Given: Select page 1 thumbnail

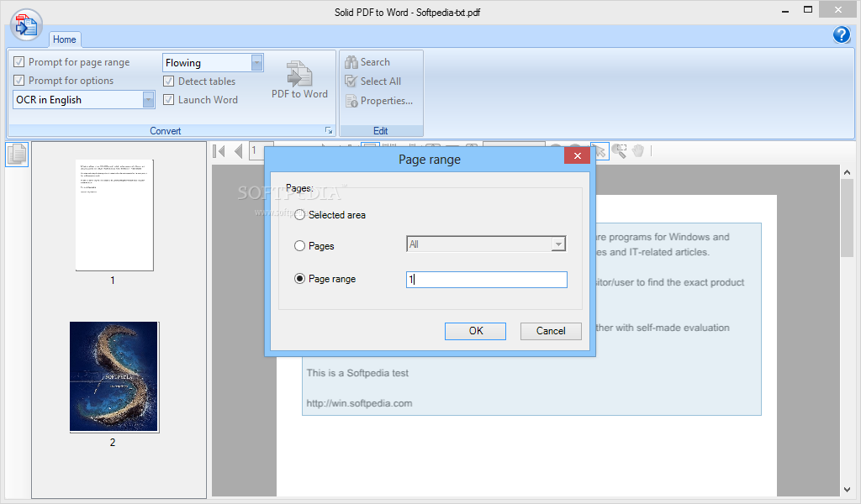Looking at the screenshot, I should coord(114,215).
